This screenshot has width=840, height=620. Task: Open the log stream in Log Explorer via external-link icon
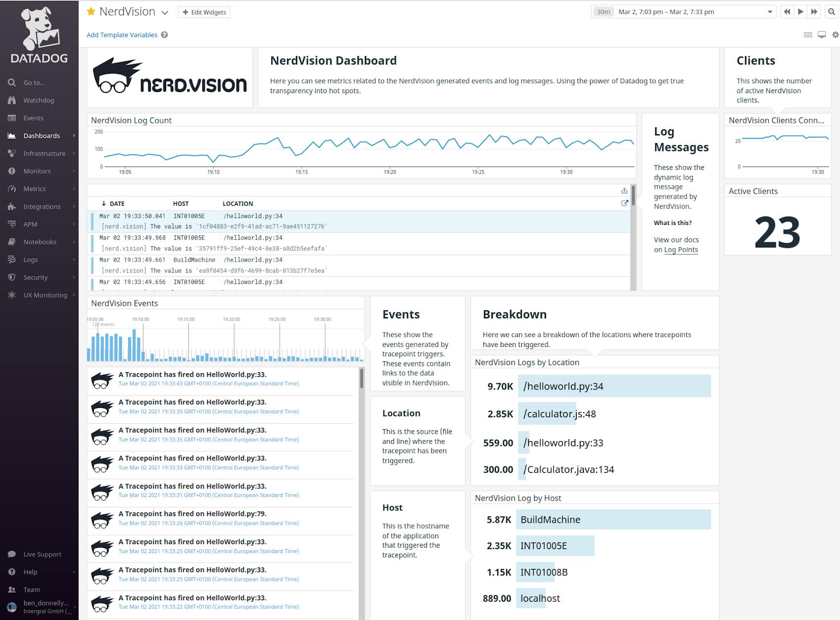(x=624, y=203)
